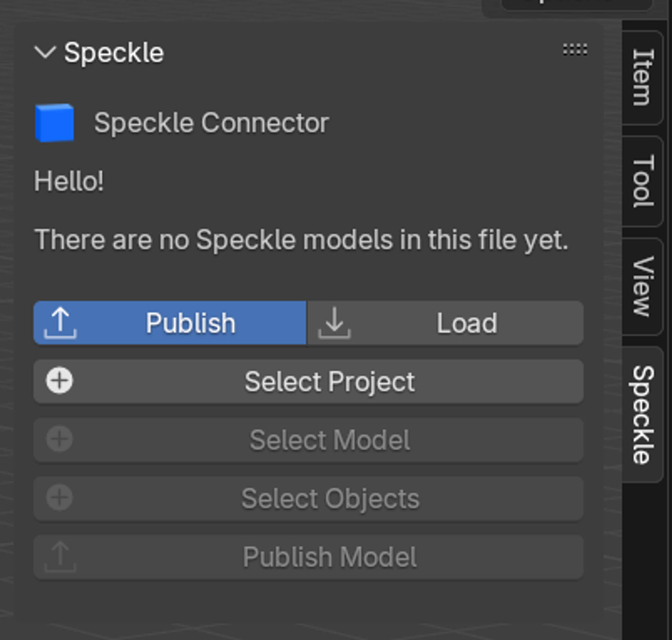Viewport: 672px width, 640px height.
Task: Open the View sidebar tab
Action: click(642, 287)
